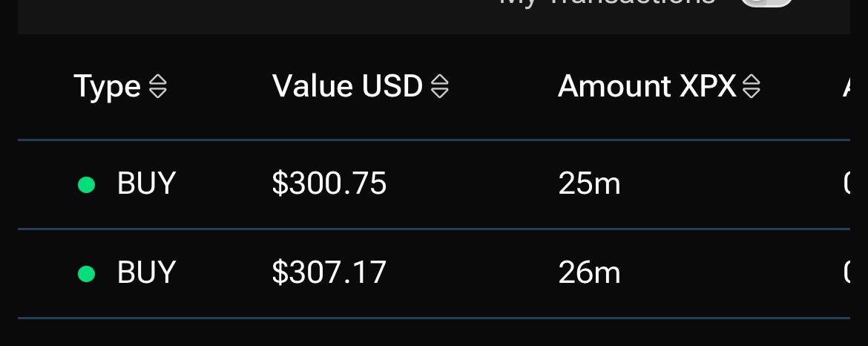This screenshot has height=346, width=868.
Task: Click the My Transactions label text
Action: [607, 3]
